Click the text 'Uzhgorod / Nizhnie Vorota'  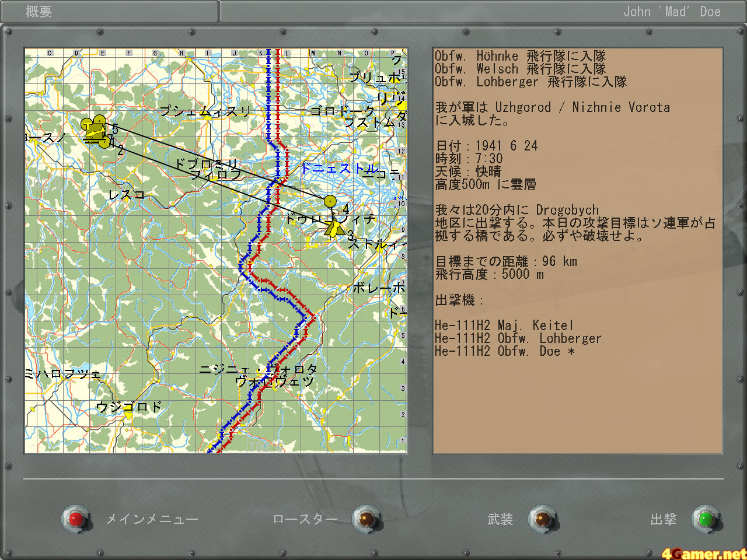click(582, 107)
